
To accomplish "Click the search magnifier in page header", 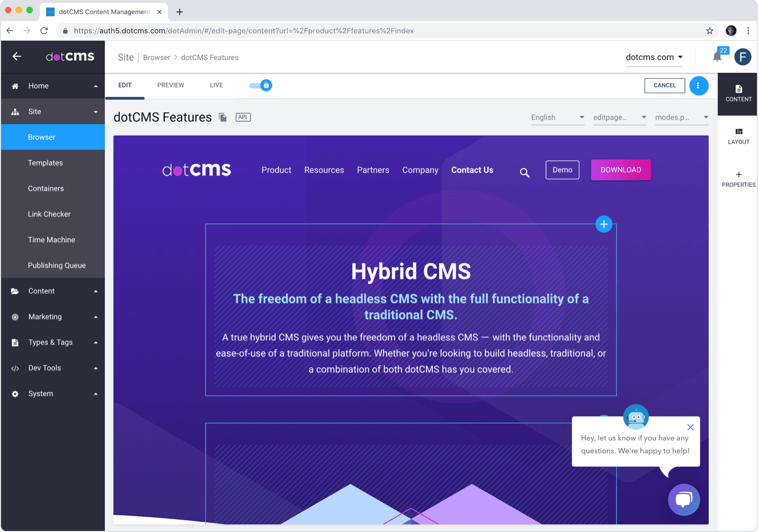I will [524, 173].
